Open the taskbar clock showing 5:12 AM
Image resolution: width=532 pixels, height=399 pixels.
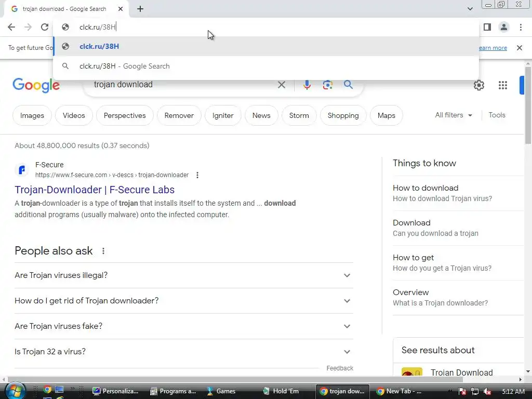click(x=513, y=392)
